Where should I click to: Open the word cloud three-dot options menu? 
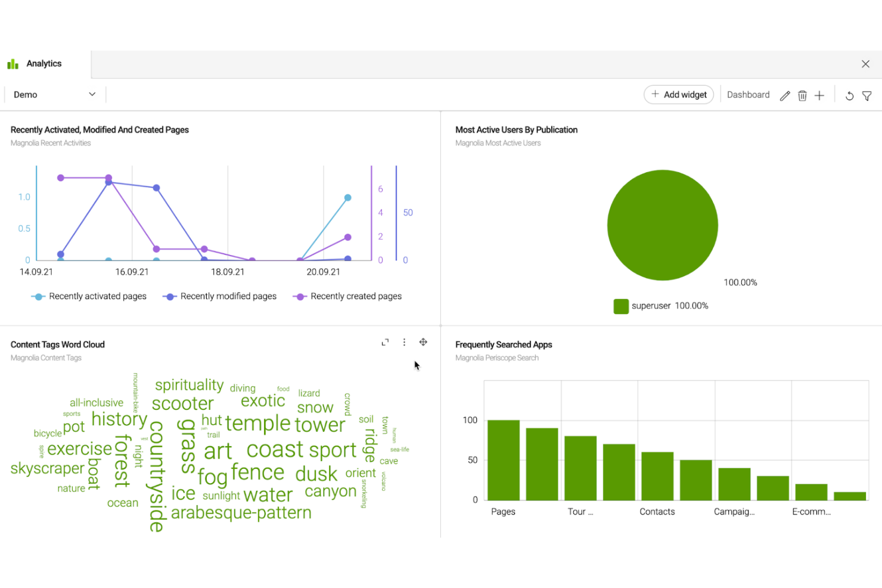[x=404, y=342]
